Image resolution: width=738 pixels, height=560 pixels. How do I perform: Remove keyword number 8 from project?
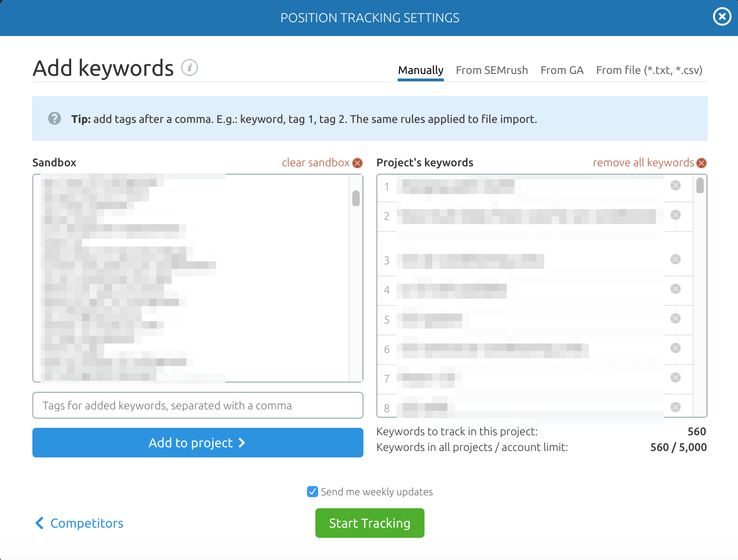tap(676, 407)
